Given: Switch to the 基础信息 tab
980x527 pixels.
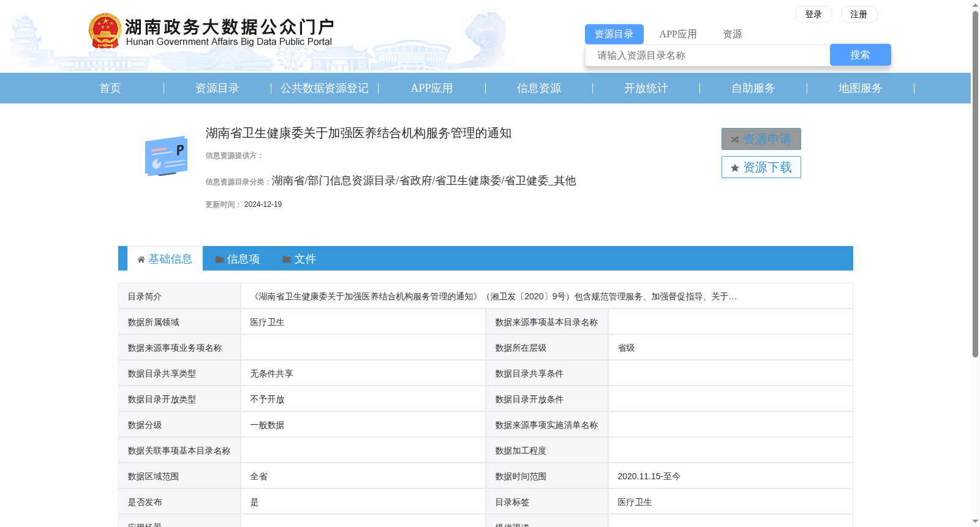Looking at the screenshot, I should point(165,259).
